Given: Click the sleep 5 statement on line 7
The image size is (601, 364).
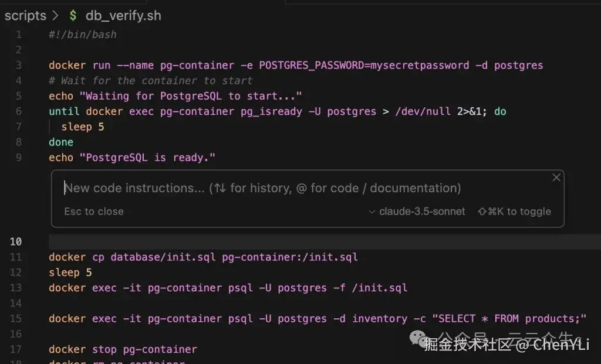Looking at the screenshot, I should coord(82,127).
